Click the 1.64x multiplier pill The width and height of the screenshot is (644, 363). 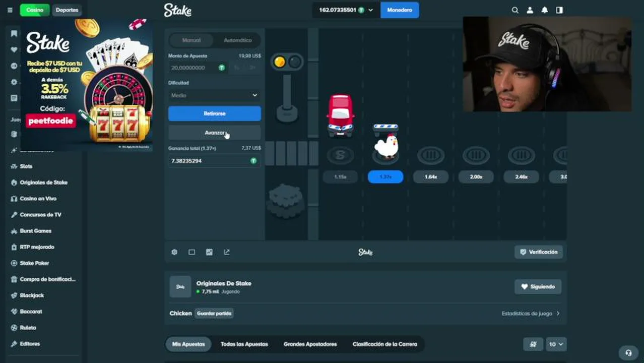(x=431, y=177)
